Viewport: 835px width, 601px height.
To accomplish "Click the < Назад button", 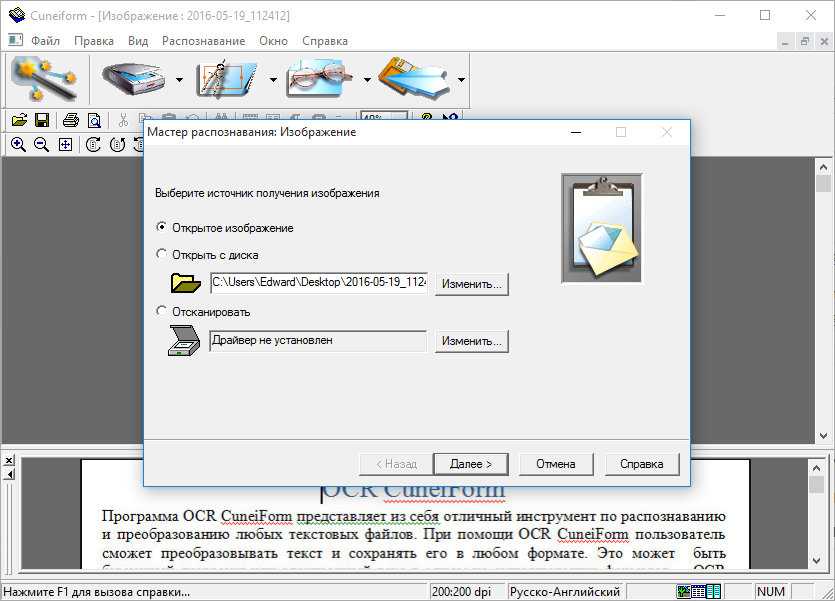I will (x=397, y=464).
